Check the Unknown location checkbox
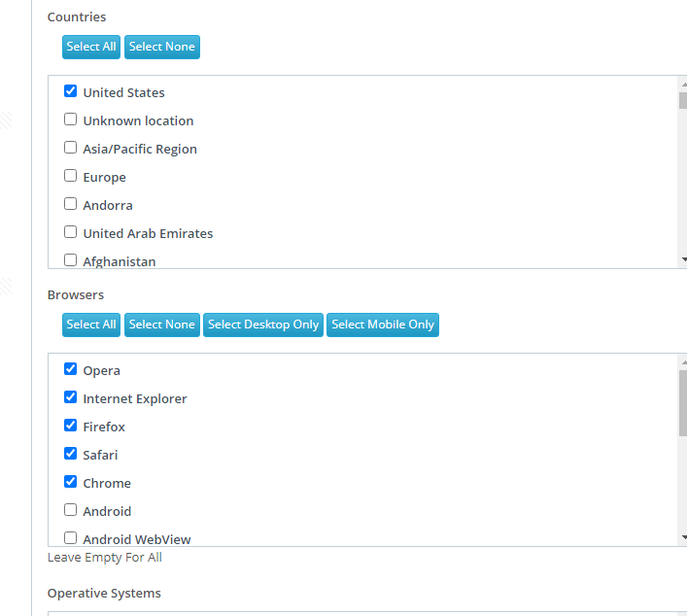687x616 pixels. point(70,120)
